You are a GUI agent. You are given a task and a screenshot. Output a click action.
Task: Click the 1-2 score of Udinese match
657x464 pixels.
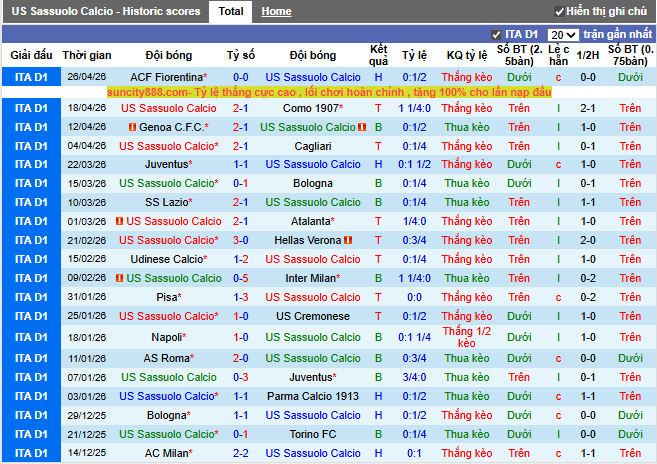point(241,259)
